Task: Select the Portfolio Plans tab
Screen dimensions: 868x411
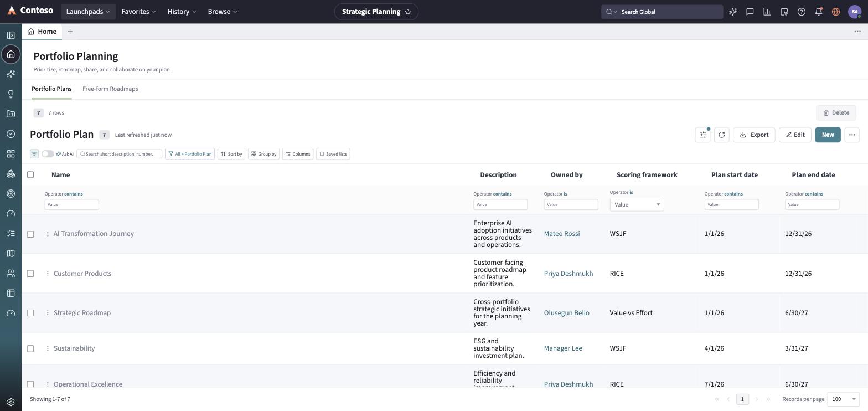Action: [x=51, y=89]
